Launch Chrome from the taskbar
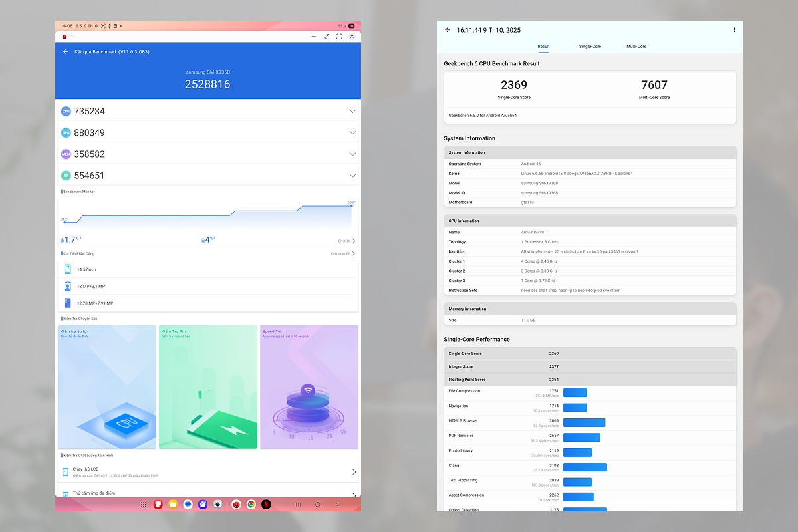Screen dimensions: 798x532 [x=251, y=505]
